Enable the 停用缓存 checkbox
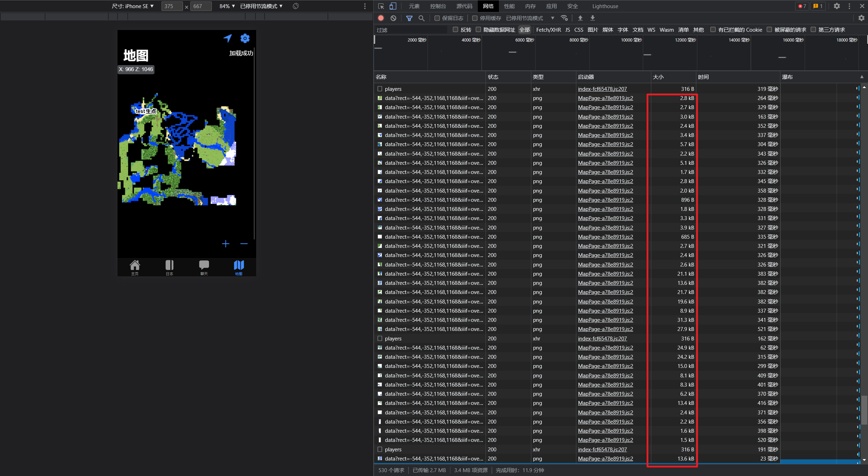 tap(475, 18)
